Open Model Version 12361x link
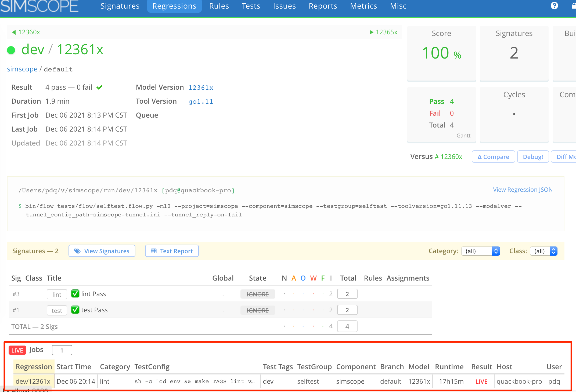The height and width of the screenshot is (392, 576). [x=201, y=88]
